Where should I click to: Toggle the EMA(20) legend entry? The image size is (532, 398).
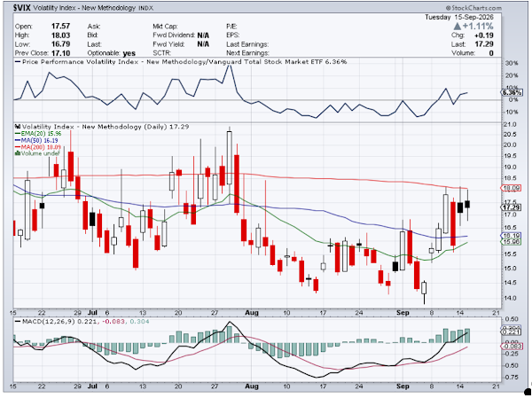(x=38, y=134)
